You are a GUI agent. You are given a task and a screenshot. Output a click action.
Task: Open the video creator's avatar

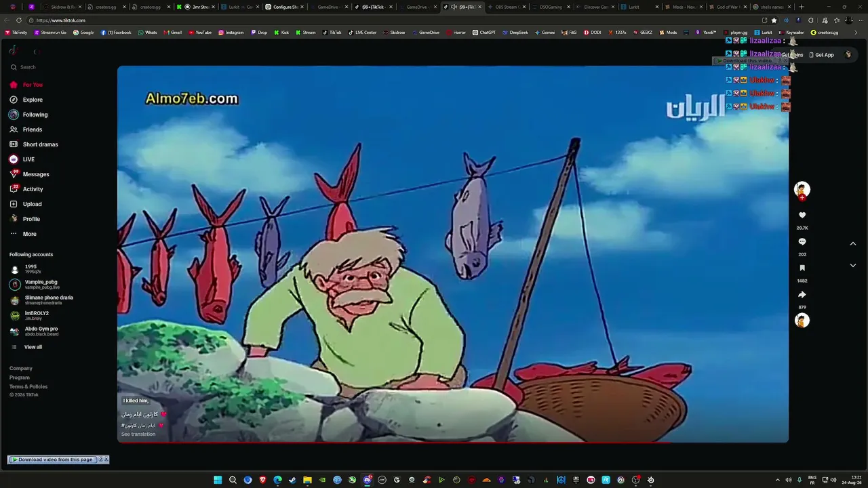(x=802, y=189)
